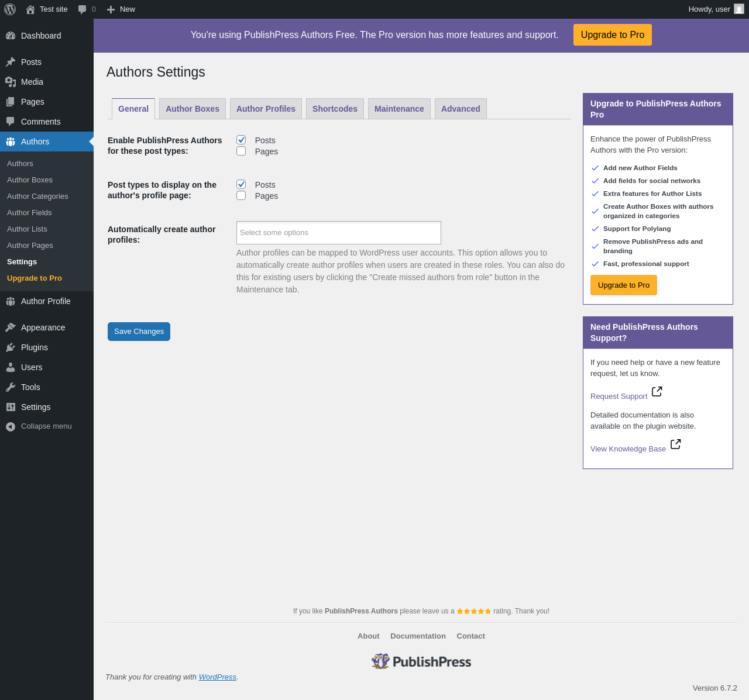Open Author Pages submenu item
Viewport: 749px width, 700px height.
(x=30, y=246)
